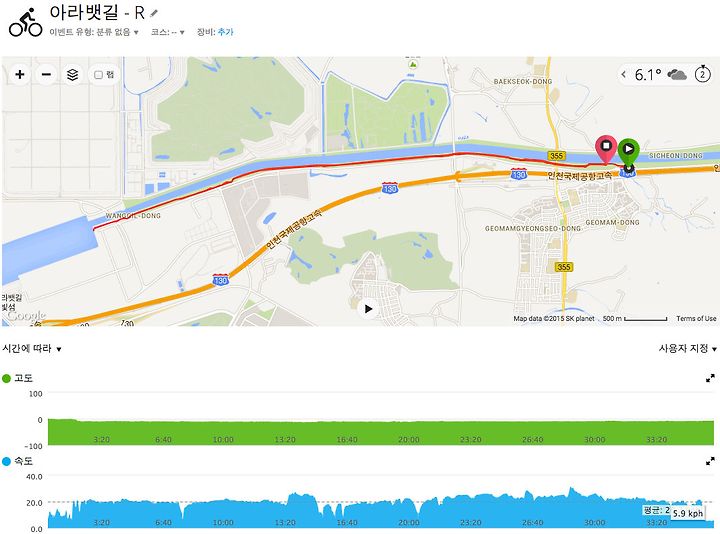
Task: Open the map layers selector
Action: [72, 74]
